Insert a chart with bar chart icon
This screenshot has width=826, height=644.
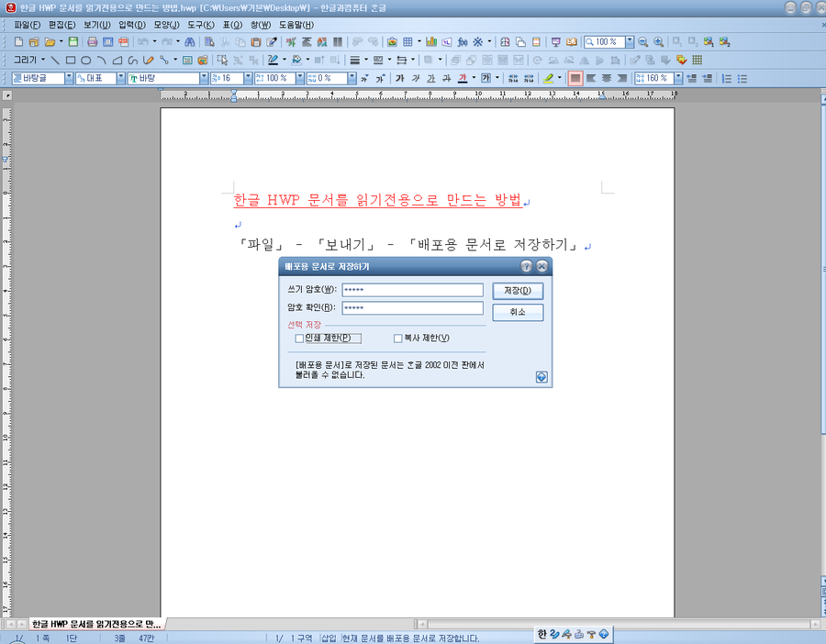[431, 42]
